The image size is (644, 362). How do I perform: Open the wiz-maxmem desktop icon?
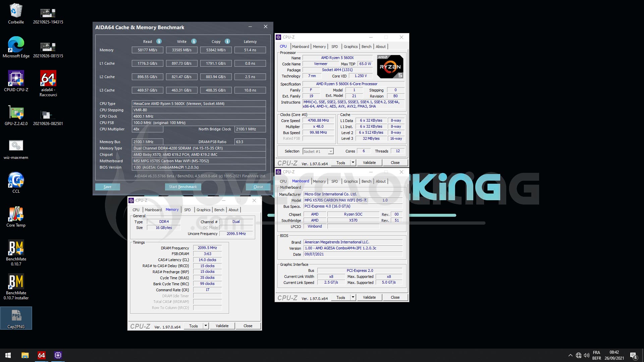click(x=16, y=149)
